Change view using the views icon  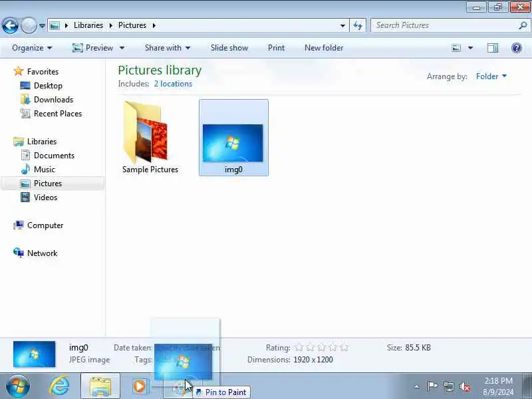[x=457, y=48]
